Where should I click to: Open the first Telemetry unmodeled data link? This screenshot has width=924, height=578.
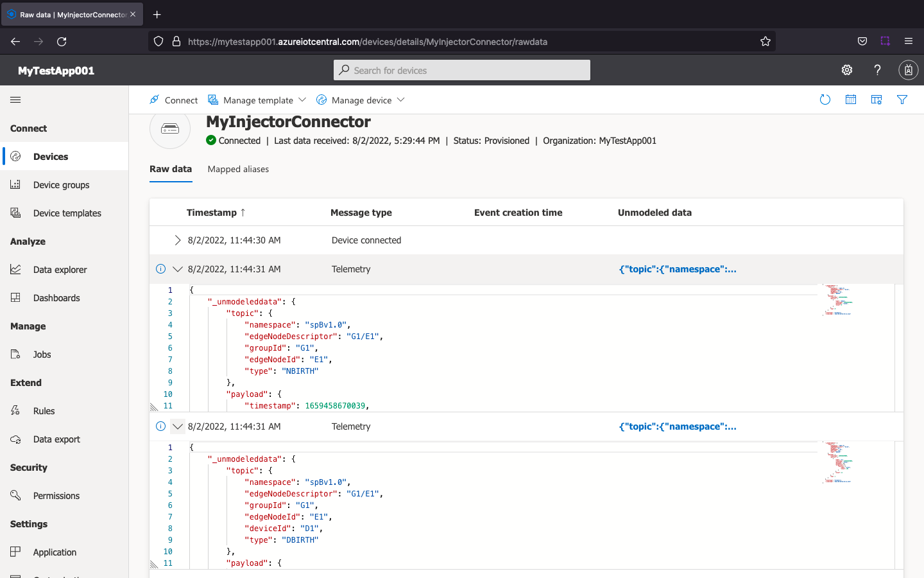pos(678,269)
